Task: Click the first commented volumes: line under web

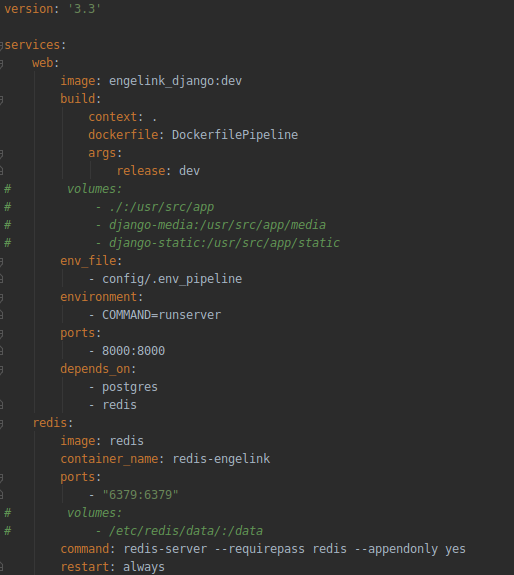Action: [94, 189]
